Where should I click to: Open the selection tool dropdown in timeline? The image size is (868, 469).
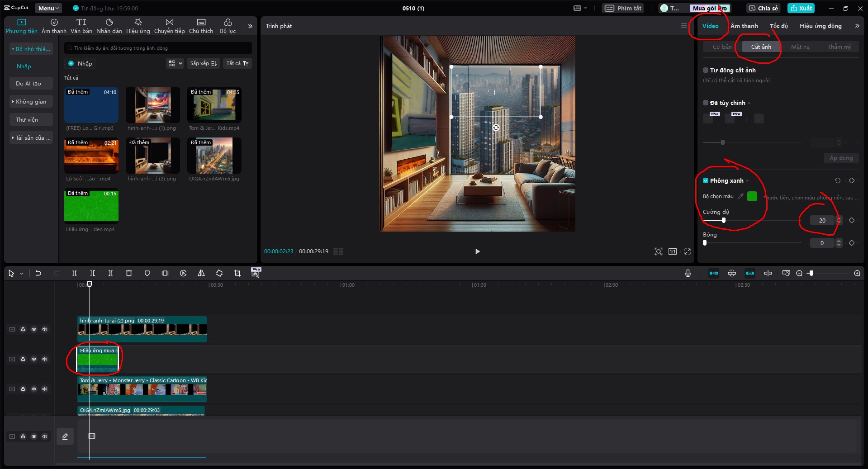tap(21, 274)
